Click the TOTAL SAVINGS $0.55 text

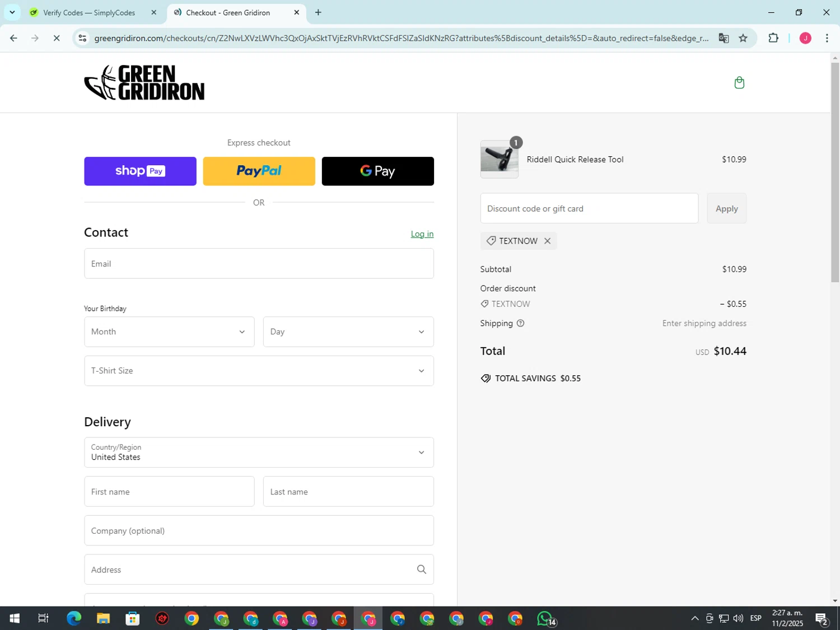538,379
